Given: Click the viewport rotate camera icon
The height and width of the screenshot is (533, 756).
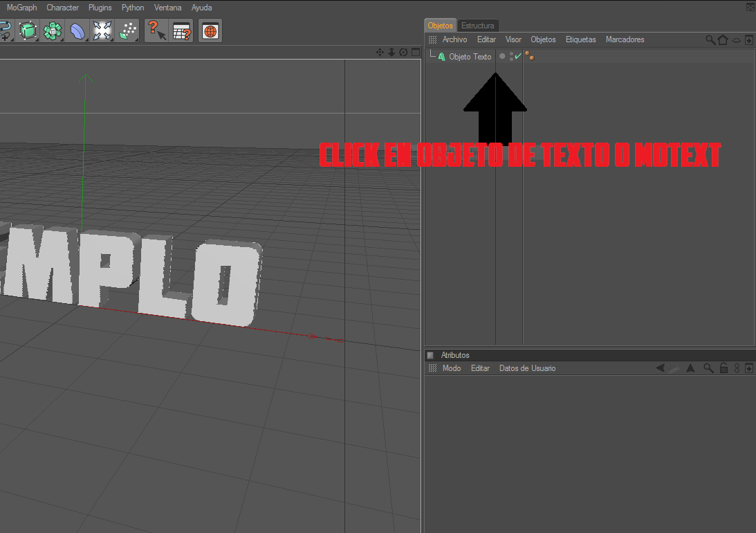Looking at the screenshot, I should pos(403,52).
